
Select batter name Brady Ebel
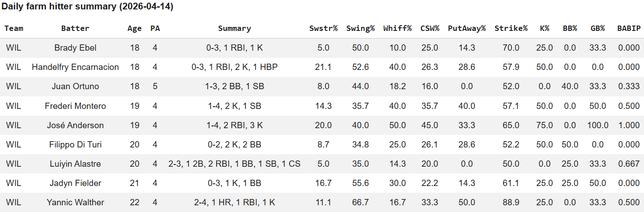tap(75, 48)
